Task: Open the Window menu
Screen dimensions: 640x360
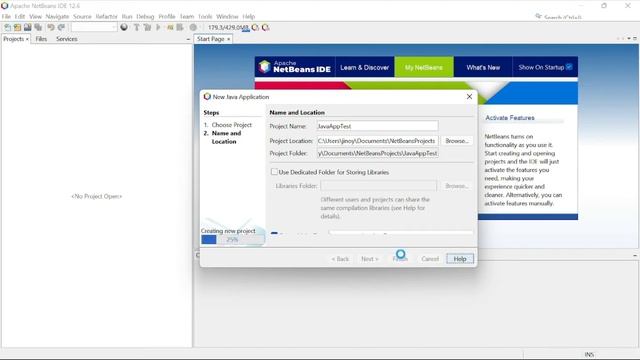Action: click(x=227, y=16)
